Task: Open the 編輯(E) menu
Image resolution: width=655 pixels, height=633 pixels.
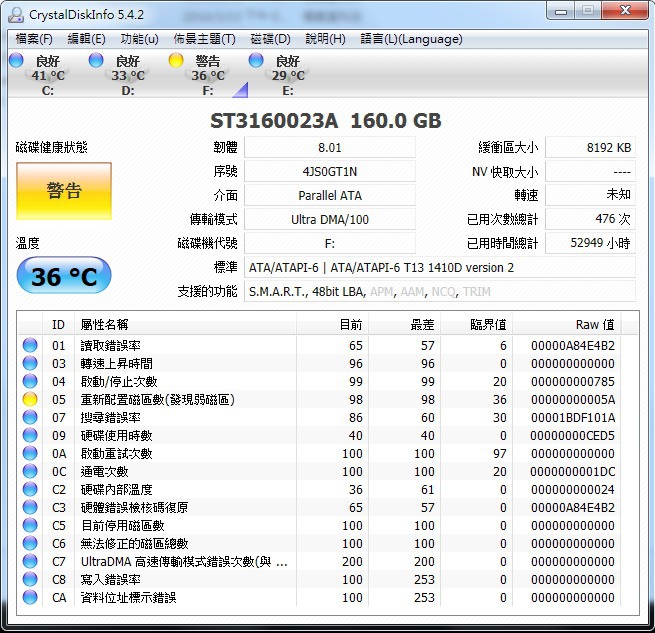Action: [x=86, y=39]
